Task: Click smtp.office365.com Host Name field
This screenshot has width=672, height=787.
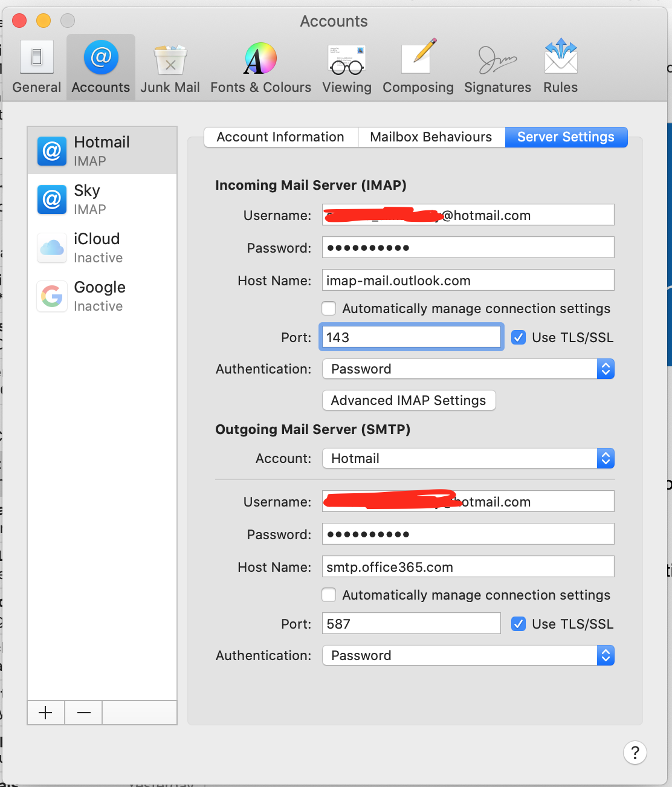Action: [x=468, y=567]
